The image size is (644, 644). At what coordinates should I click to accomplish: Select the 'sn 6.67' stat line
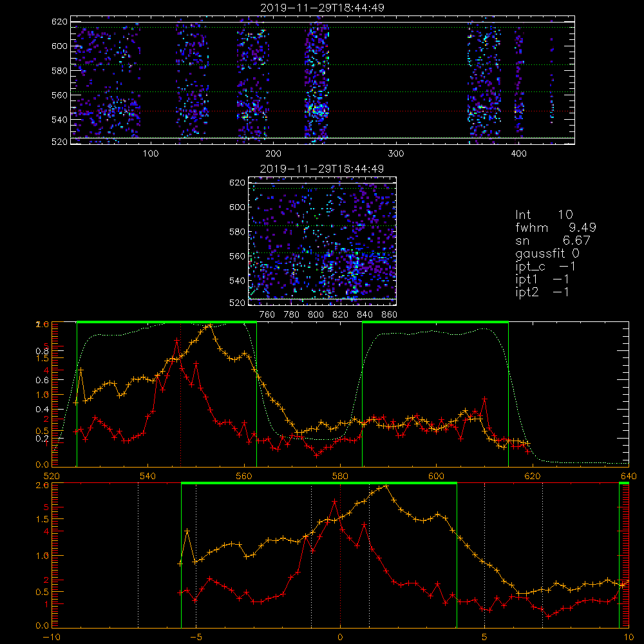tap(553, 240)
